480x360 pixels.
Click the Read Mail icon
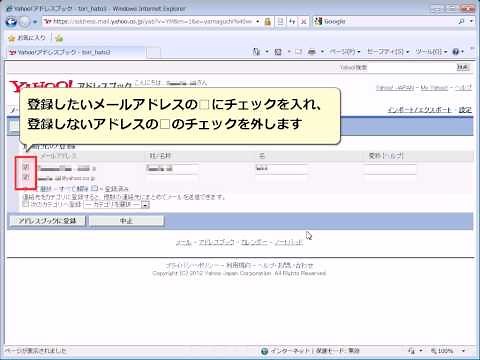point(298,52)
